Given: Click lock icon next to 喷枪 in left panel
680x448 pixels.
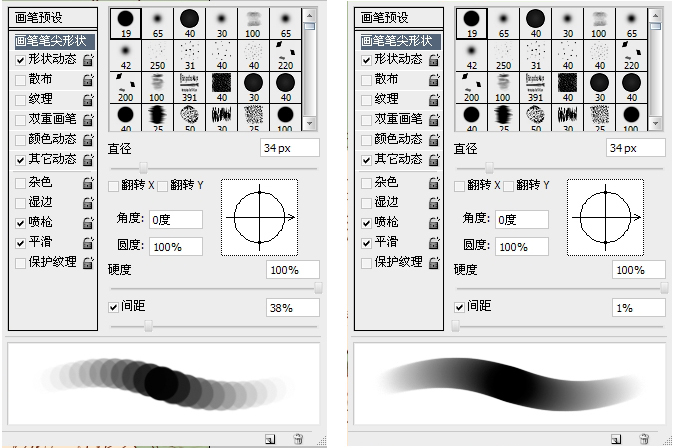Looking at the screenshot, I should pyautogui.click(x=88, y=223).
